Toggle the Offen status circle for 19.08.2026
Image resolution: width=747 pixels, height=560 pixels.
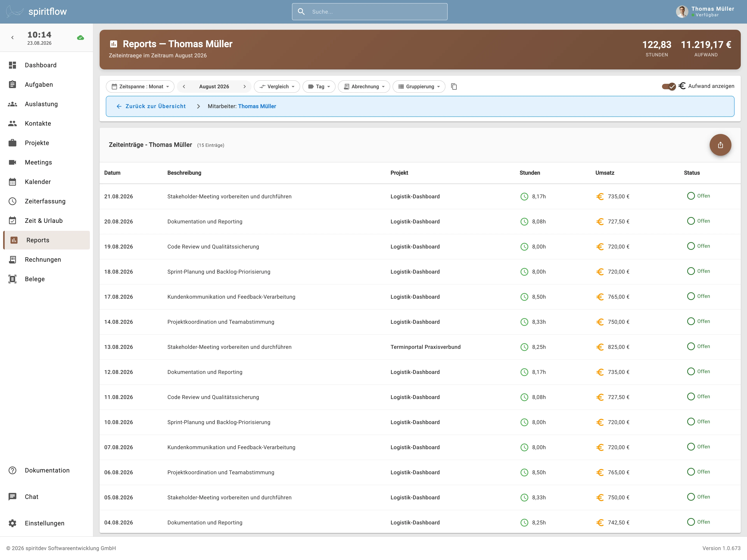point(691,246)
